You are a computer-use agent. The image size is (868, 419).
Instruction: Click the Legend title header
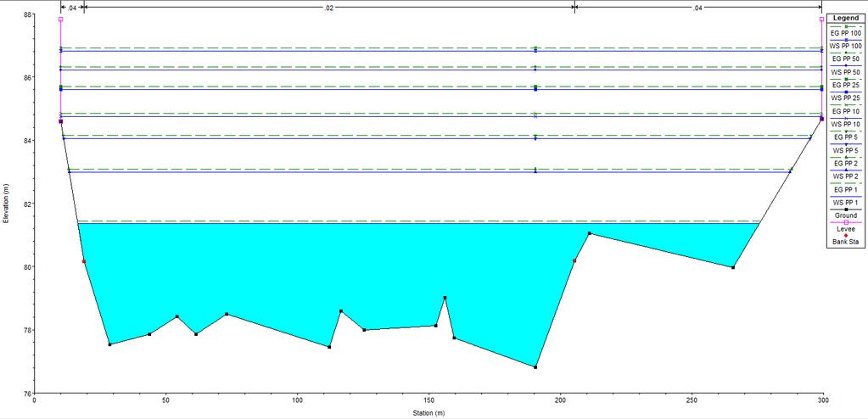point(846,18)
